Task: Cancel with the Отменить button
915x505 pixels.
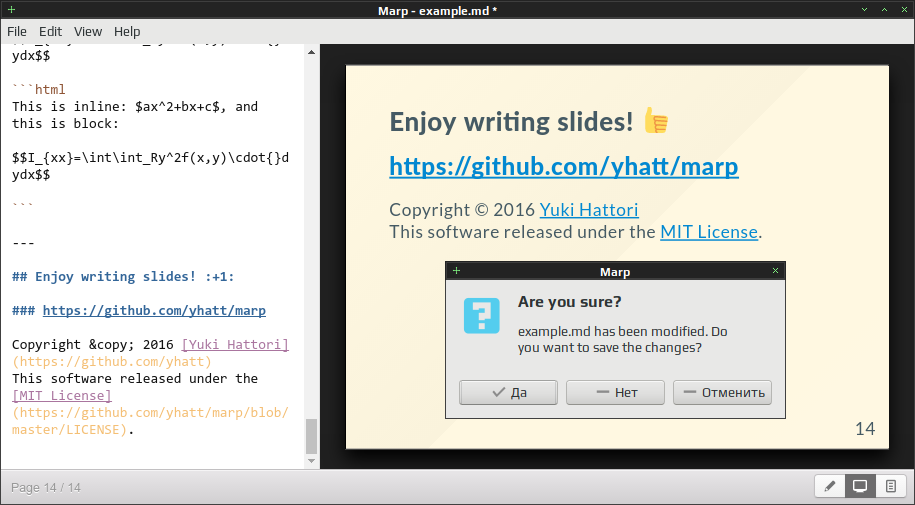Action: point(722,392)
